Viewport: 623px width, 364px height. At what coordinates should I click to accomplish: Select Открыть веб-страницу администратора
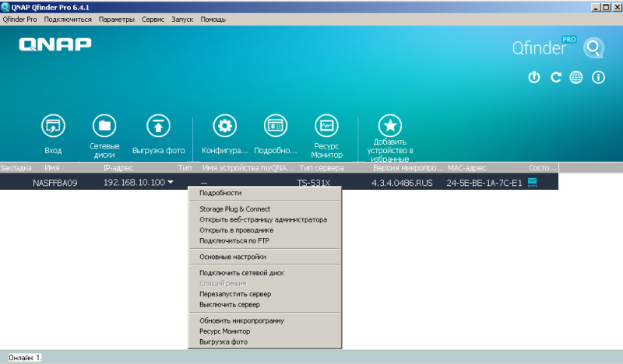click(x=265, y=219)
